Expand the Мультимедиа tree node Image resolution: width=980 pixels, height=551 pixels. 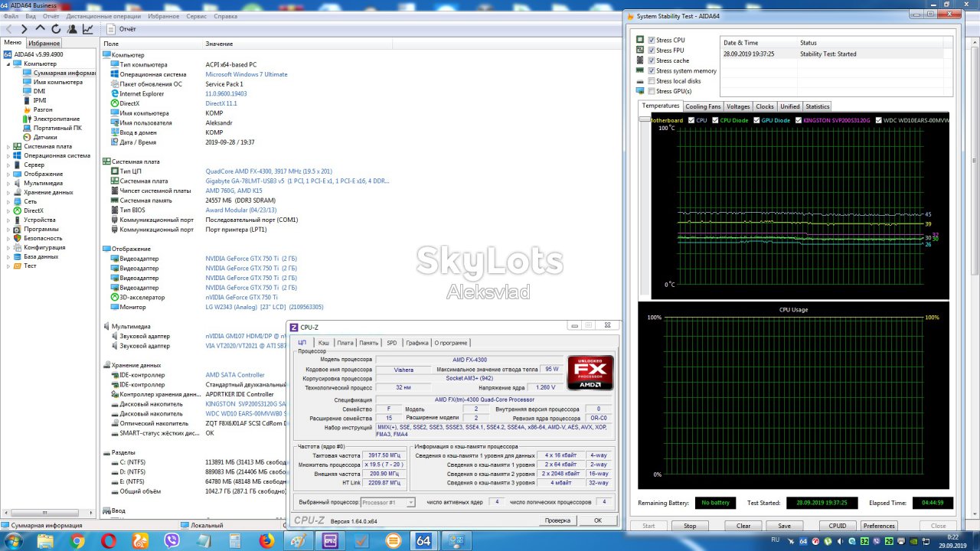(x=8, y=183)
